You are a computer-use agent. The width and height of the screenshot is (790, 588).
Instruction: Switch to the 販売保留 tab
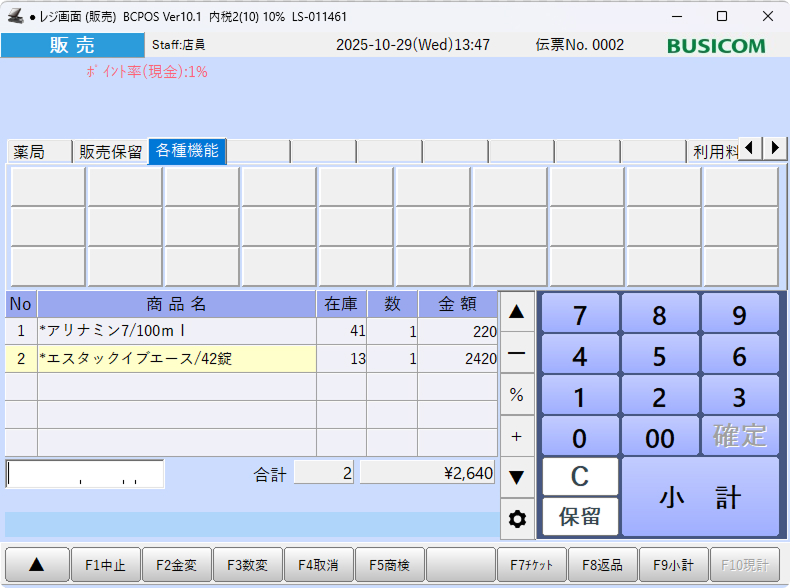(110, 152)
